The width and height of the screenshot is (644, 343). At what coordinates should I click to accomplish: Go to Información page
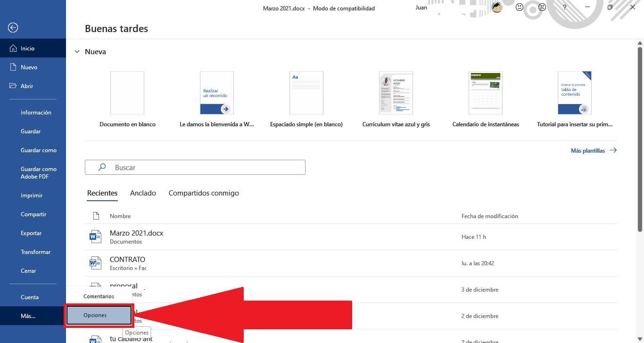[x=33, y=112]
